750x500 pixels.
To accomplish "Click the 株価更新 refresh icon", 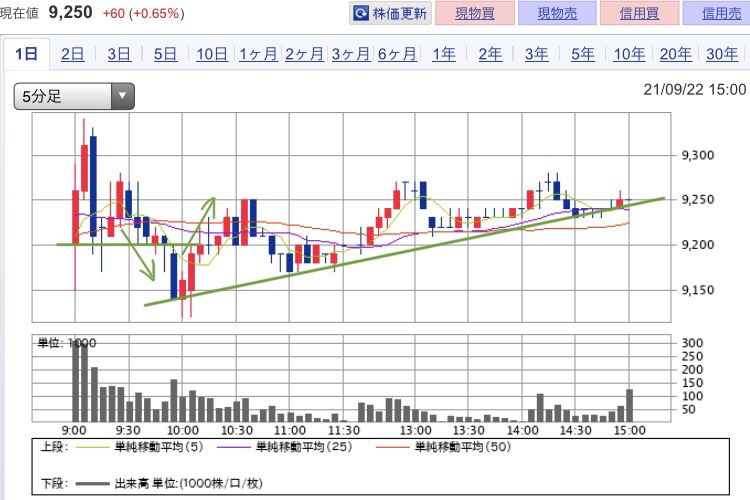I will click(x=361, y=13).
